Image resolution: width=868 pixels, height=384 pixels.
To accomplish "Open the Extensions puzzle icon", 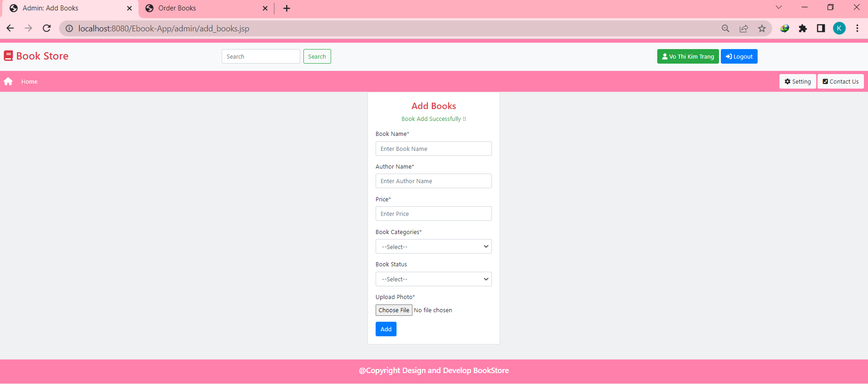I will coord(803,29).
